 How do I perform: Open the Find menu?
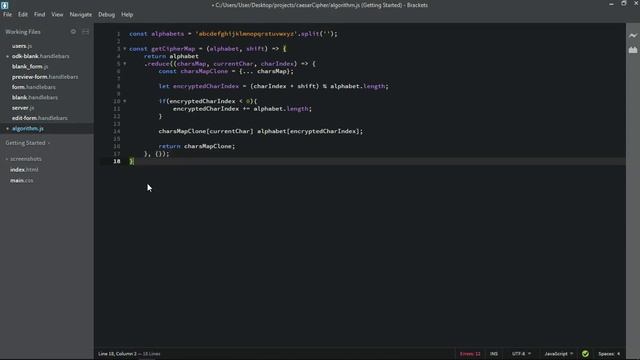coord(40,14)
